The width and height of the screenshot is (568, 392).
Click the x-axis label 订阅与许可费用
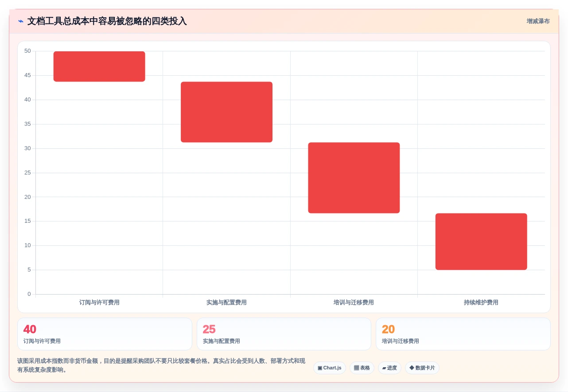(99, 303)
